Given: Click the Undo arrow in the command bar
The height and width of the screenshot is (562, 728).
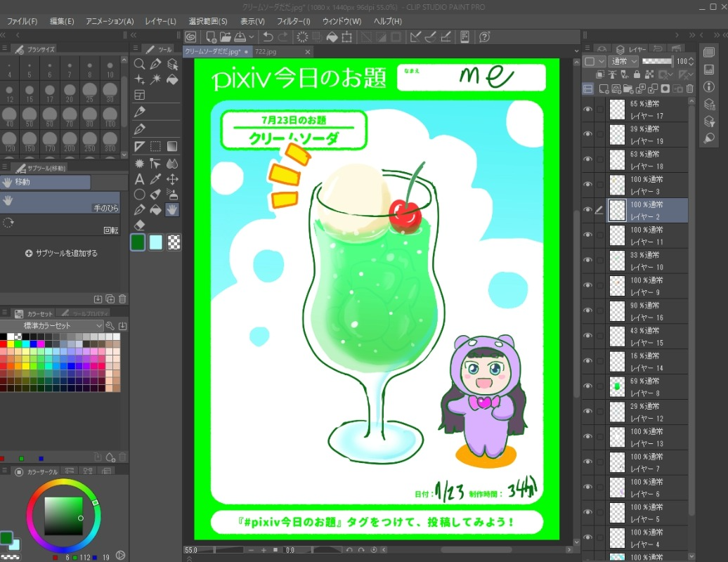Looking at the screenshot, I should 268,37.
